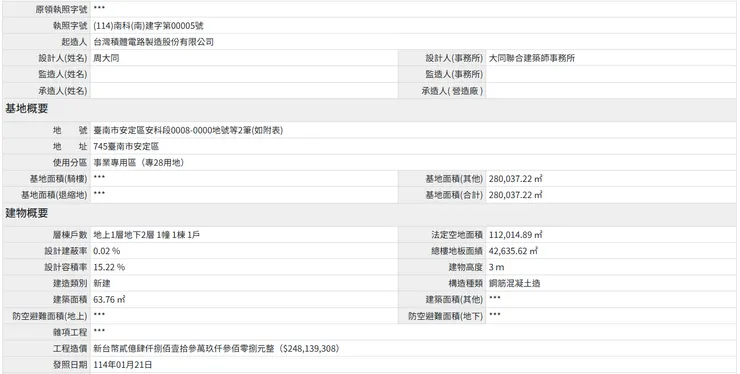The height and width of the screenshot is (374, 740).
Task: Select zoning value 事業專用區（專28用地）
Action: [x=139, y=162]
